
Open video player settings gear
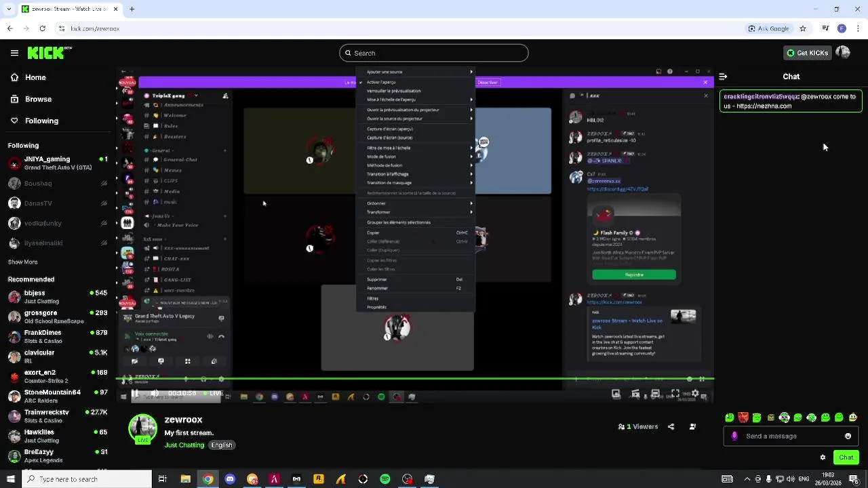tap(694, 393)
